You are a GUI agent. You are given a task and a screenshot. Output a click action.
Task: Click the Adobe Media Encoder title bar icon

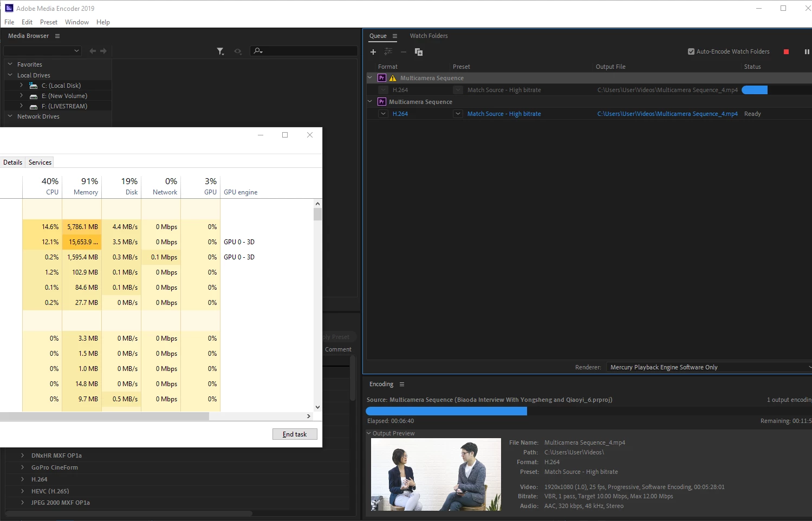point(9,8)
